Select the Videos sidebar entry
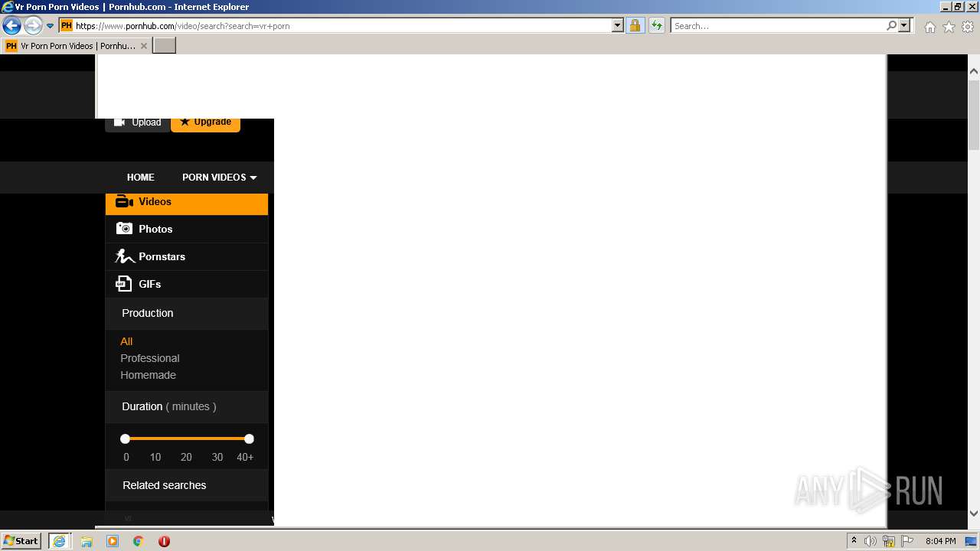980x551 pixels. [x=187, y=203]
